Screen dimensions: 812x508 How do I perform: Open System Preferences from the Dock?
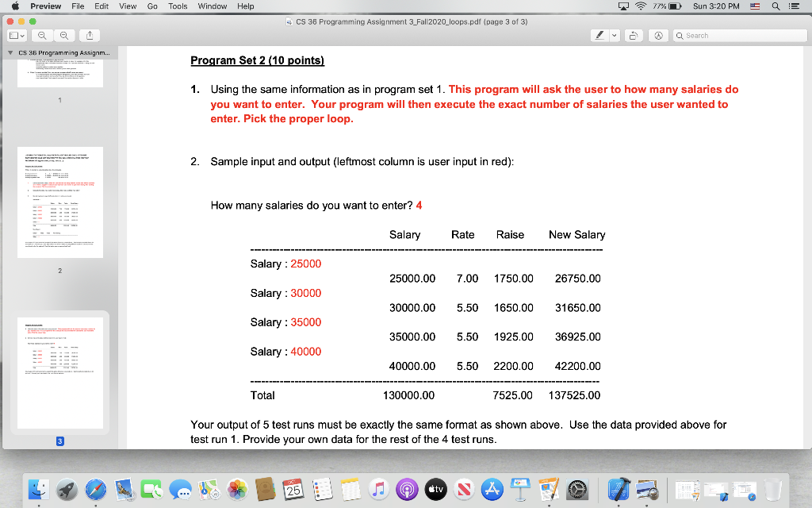pos(577,489)
